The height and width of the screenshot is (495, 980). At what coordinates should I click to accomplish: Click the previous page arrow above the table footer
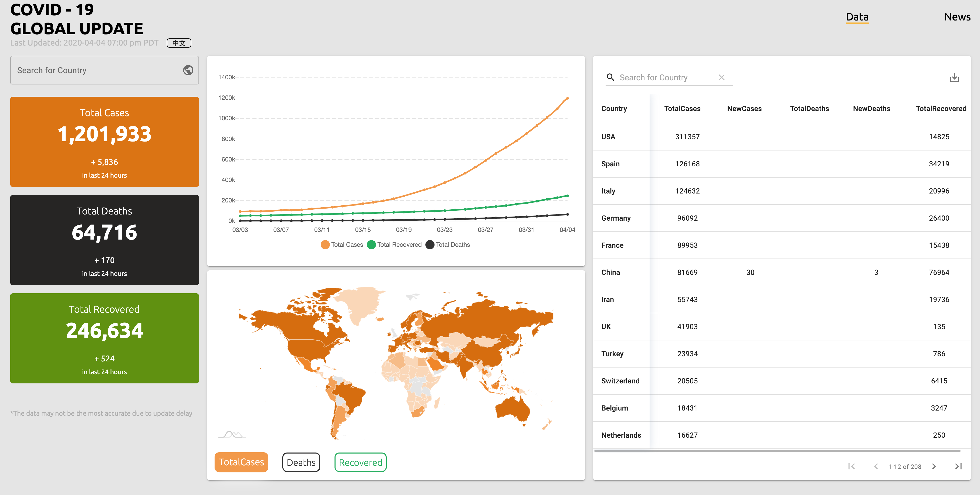pos(876,466)
